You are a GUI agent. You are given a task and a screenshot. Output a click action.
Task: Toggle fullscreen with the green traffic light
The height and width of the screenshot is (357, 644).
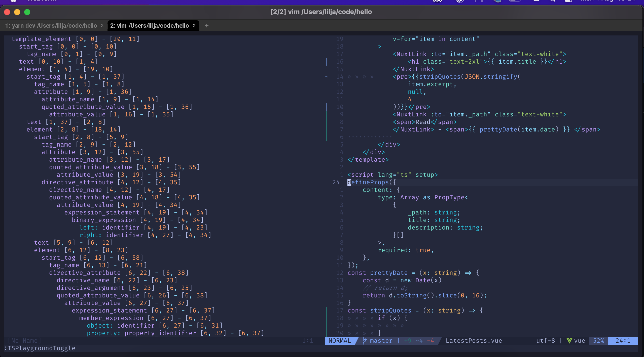click(x=27, y=12)
